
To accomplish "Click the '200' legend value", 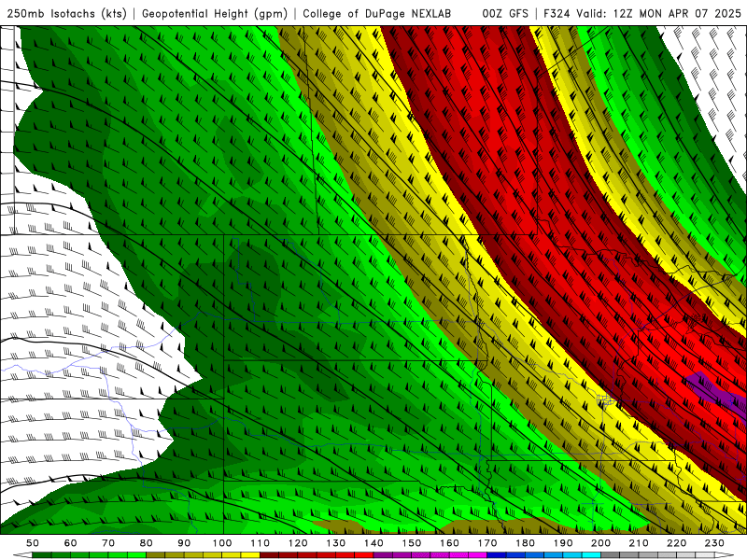I will pos(600,543).
